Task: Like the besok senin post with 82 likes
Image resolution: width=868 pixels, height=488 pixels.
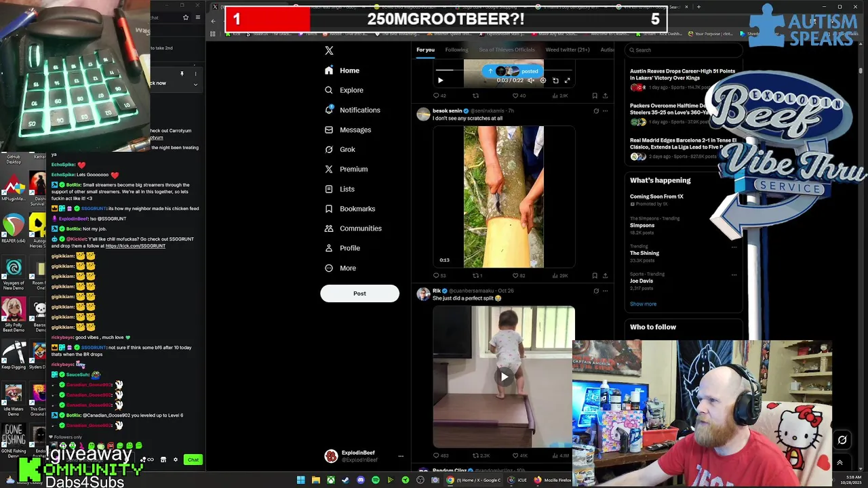Action: (519, 276)
